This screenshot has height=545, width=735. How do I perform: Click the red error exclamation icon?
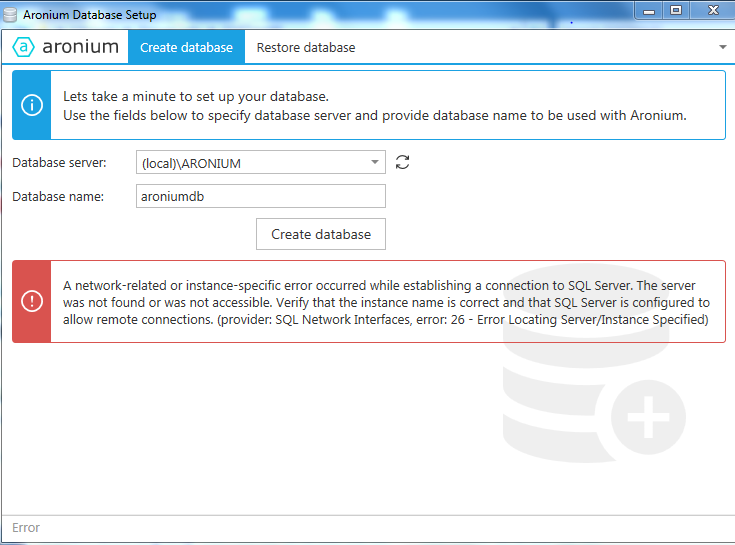point(32,301)
